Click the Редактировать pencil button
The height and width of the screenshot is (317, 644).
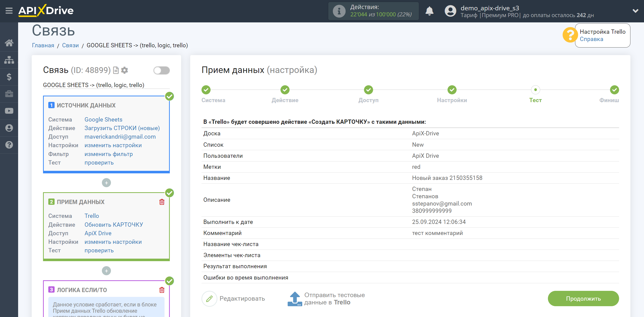coord(233,299)
